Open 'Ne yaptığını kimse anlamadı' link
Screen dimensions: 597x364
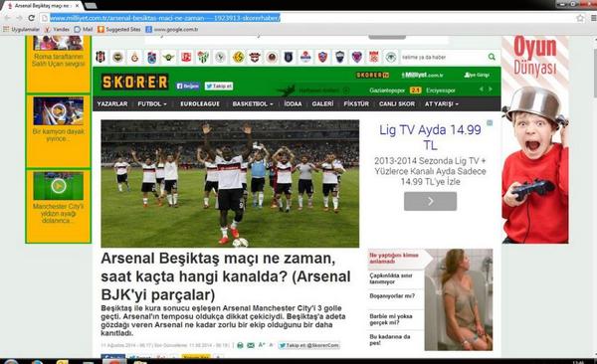point(394,259)
